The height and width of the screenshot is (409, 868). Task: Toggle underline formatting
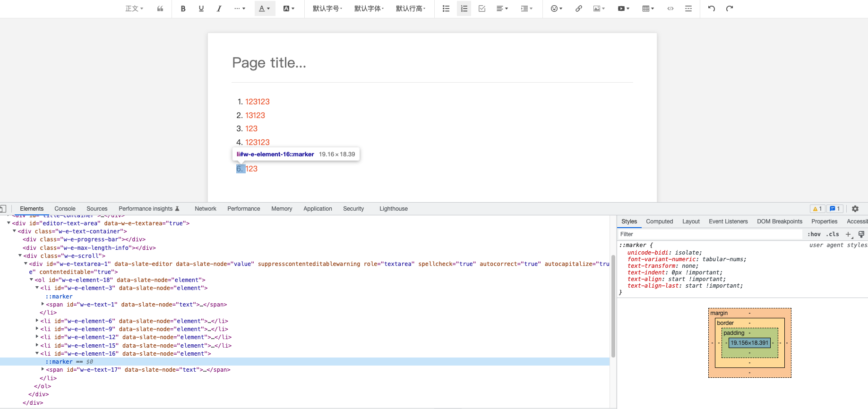201,9
